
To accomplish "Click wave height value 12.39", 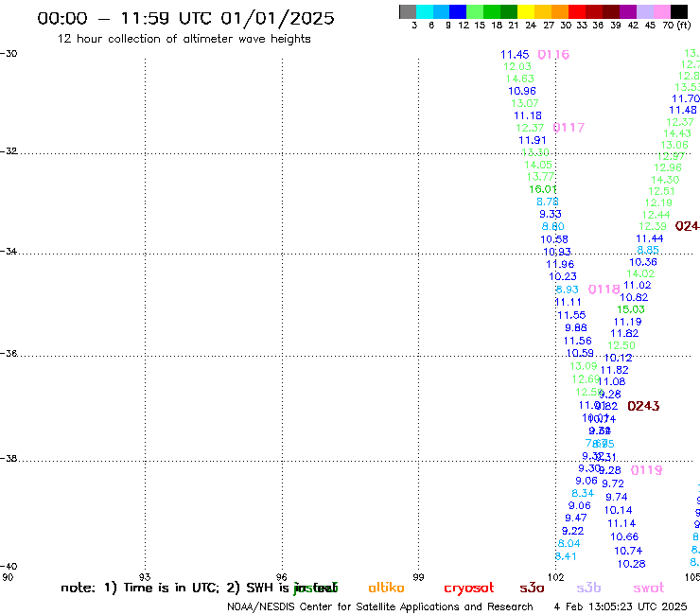I will tap(653, 226).
